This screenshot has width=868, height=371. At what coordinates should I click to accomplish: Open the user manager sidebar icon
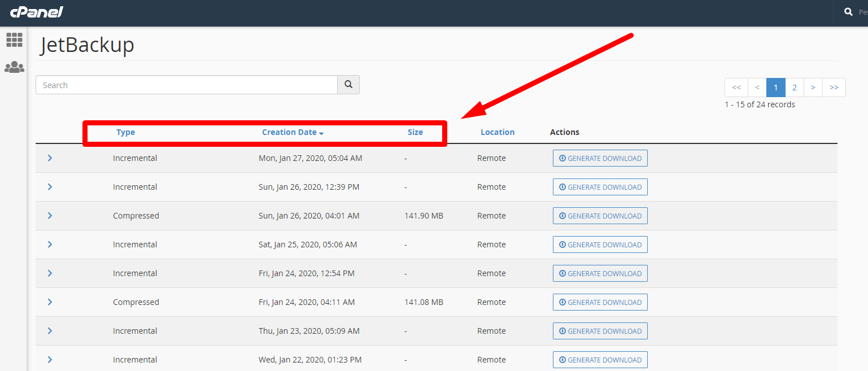(14, 67)
